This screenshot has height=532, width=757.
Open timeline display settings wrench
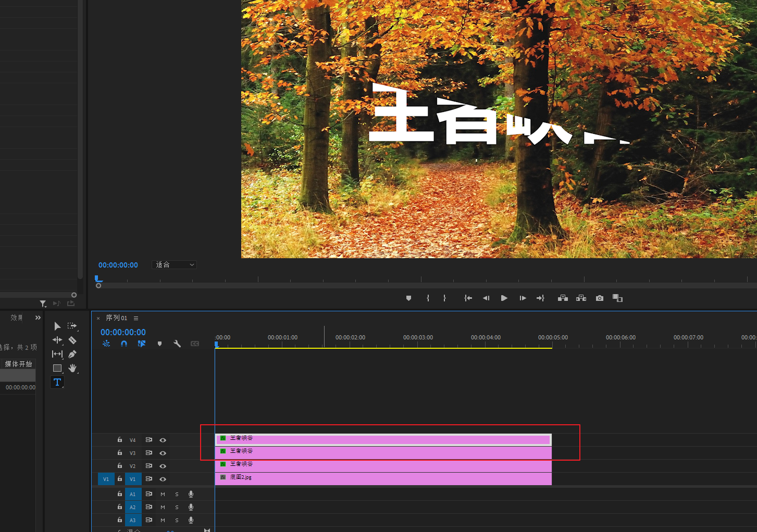coord(177,344)
